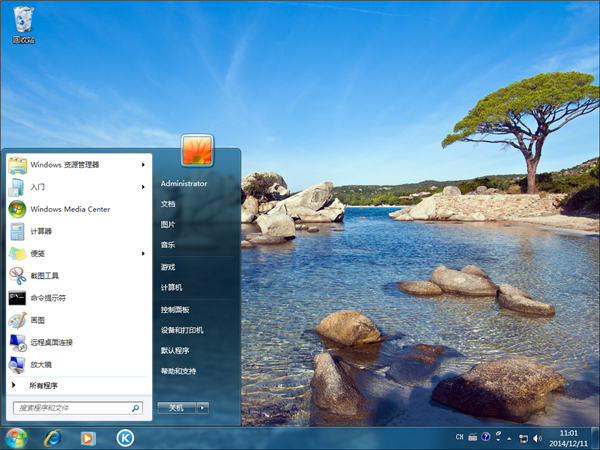600x450 pixels.
Task: Open Windows Media Center from Start menu
Action: tap(69, 209)
